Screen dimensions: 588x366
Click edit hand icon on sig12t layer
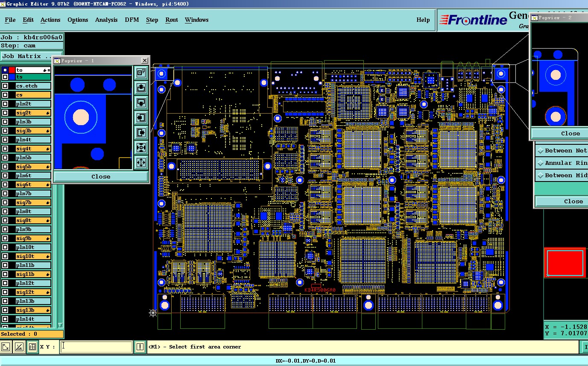[x=47, y=292]
